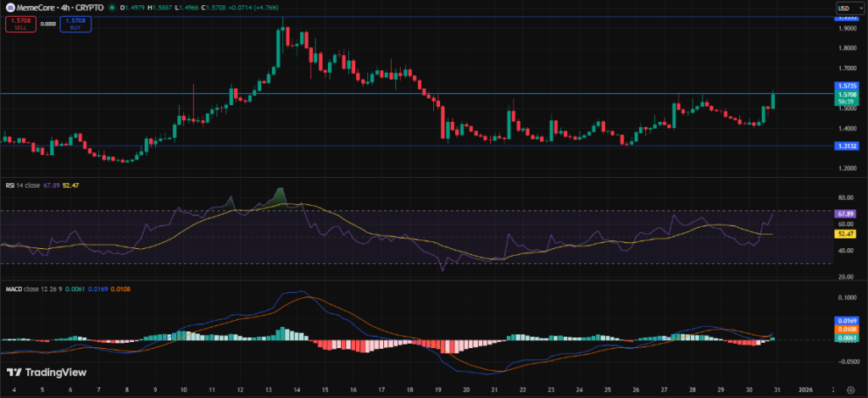The image size is (868, 398).
Task: Click the teal histogram value tag 0.0061
Action: click(847, 337)
